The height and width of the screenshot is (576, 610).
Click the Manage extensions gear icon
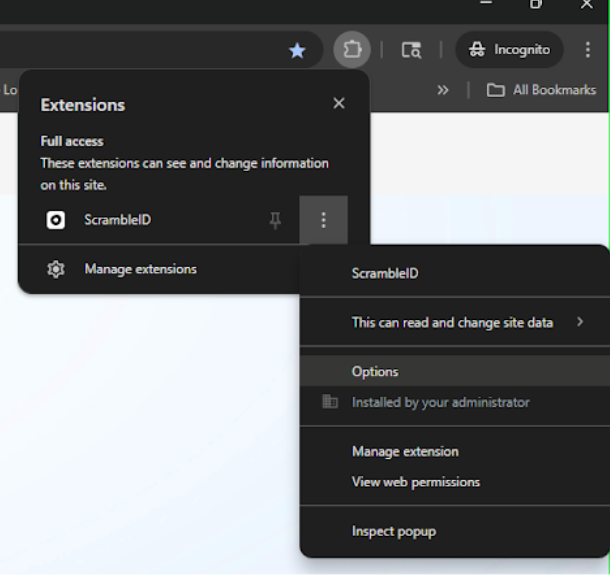56,270
